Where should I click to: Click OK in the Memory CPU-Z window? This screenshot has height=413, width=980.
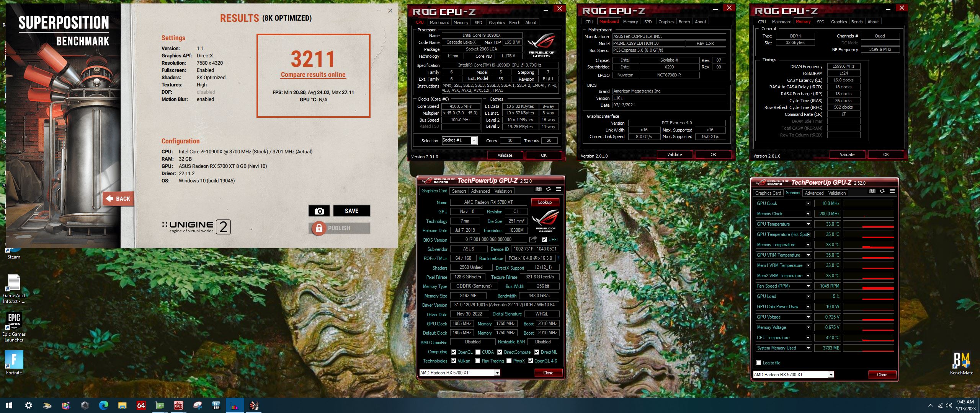(x=886, y=154)
